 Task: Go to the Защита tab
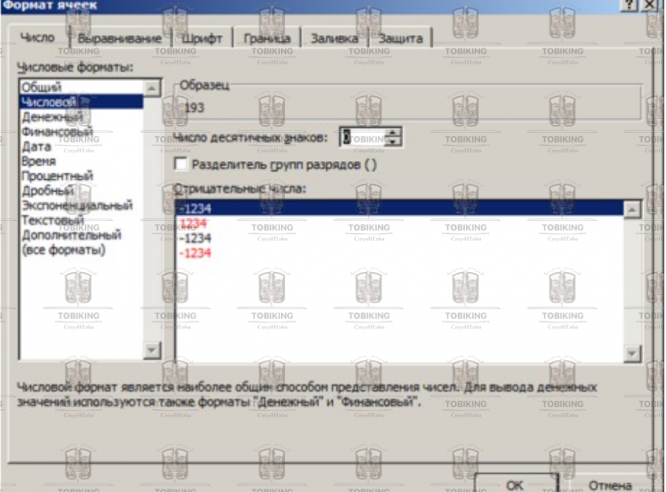[x=401, y=39]
